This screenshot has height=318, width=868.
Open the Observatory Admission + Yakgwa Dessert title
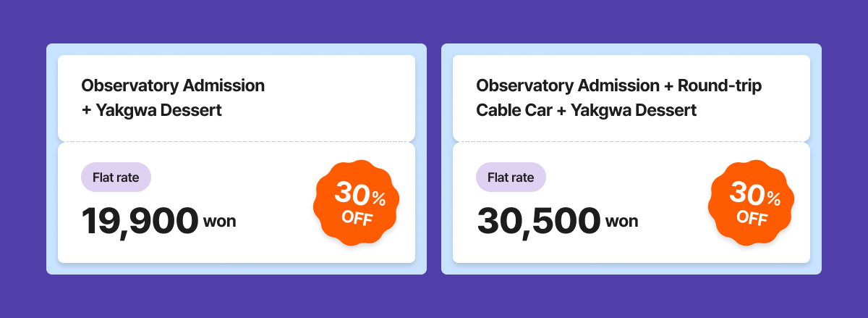(173, 85)
